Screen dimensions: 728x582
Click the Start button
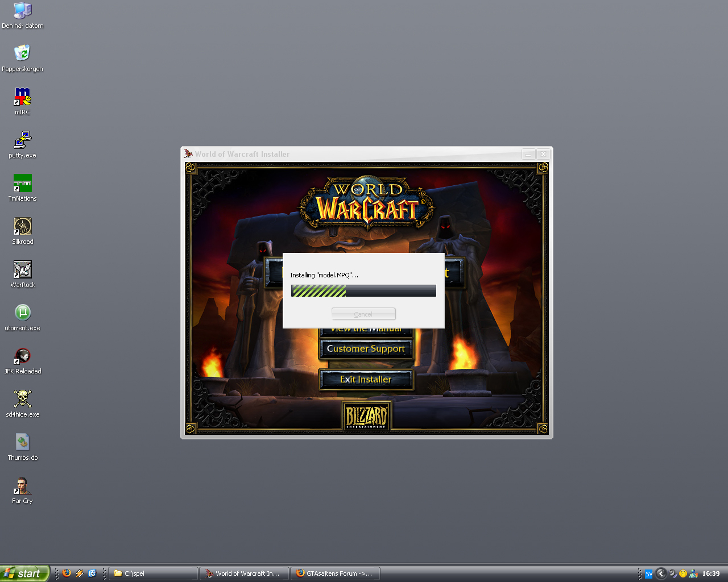click(x=25, y=573)
